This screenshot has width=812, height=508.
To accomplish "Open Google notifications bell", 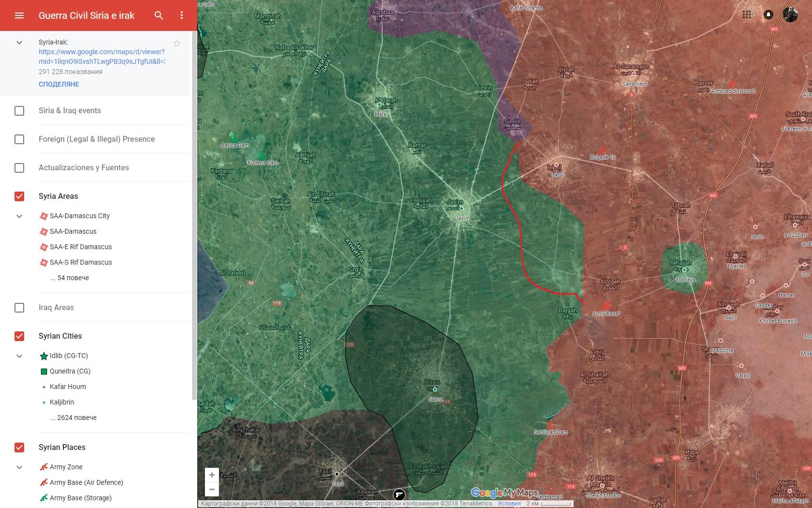I will pos(768,15).
